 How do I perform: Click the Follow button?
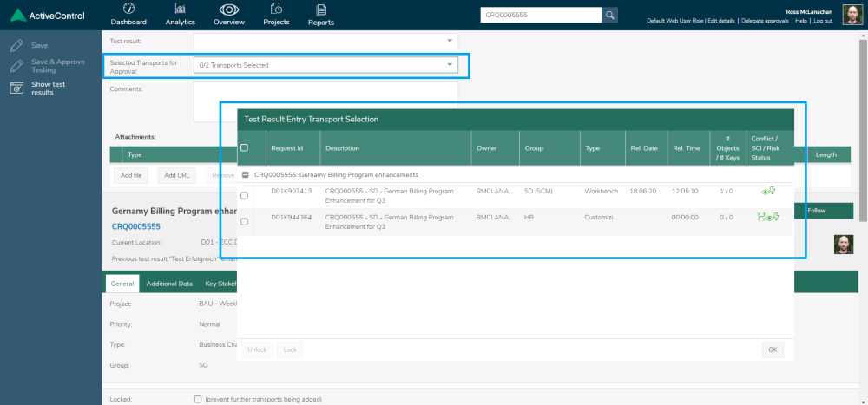[x=823, y=211]
